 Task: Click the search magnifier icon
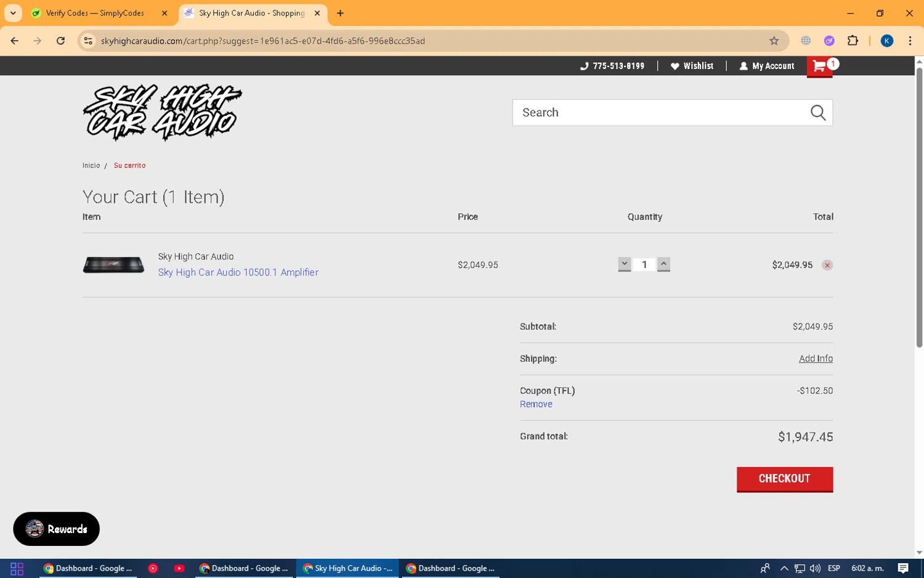(x=817, y=113)
